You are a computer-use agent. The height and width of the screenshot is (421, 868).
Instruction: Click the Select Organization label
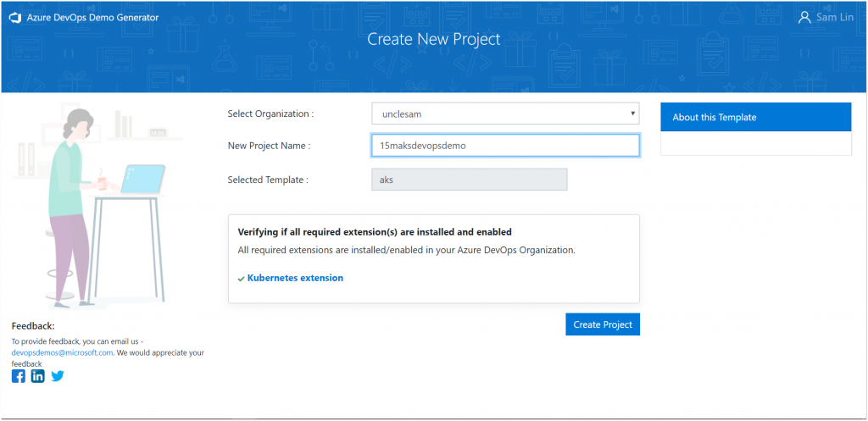[x=270, y=114]
